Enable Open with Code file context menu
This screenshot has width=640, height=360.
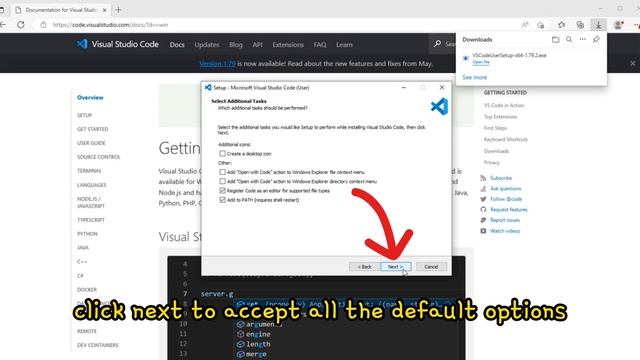pyautogui.click(x=222, y=172)
